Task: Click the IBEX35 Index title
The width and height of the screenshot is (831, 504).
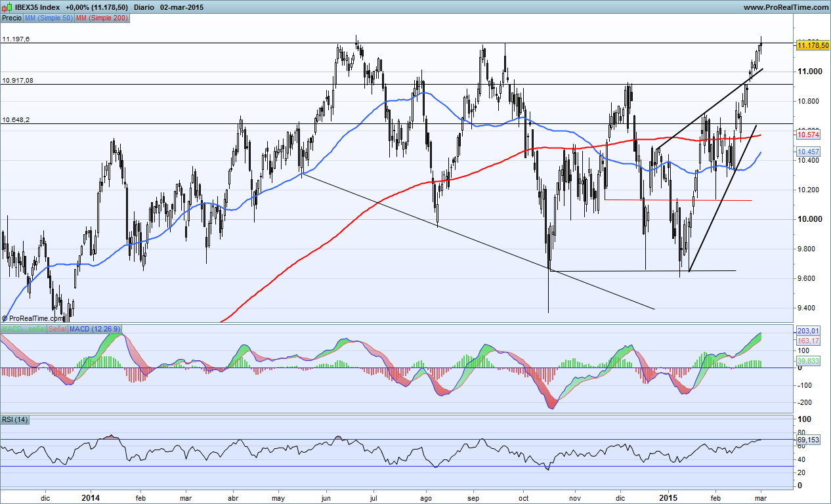Action: click(x=37, y=7)
